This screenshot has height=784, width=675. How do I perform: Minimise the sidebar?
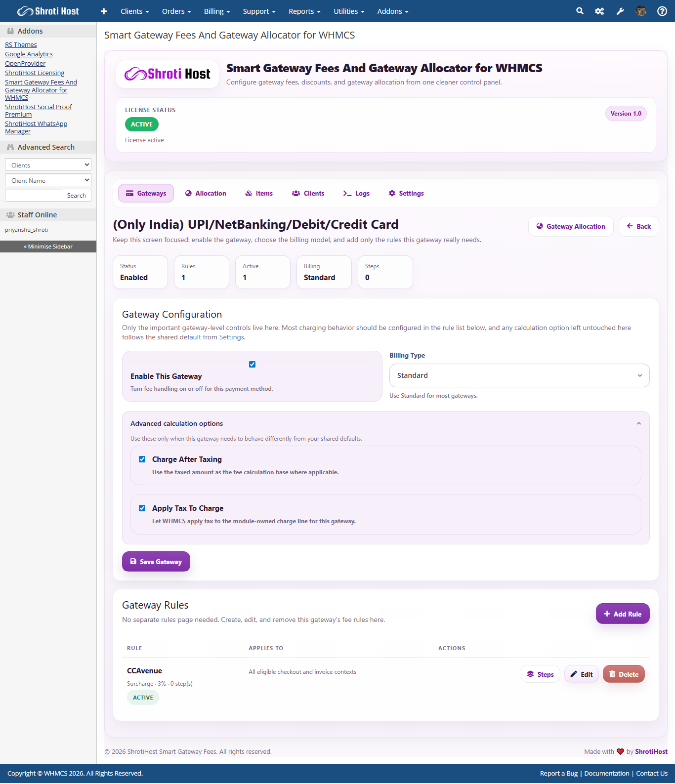coord(48,247)
